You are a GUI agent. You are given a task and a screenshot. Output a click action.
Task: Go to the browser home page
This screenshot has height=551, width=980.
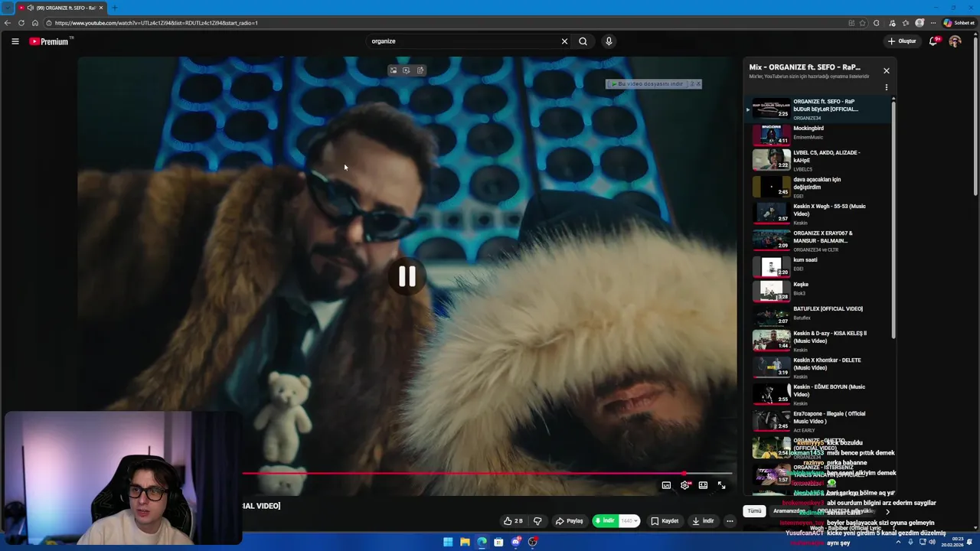pyautogui.click(x=35, y=23)
